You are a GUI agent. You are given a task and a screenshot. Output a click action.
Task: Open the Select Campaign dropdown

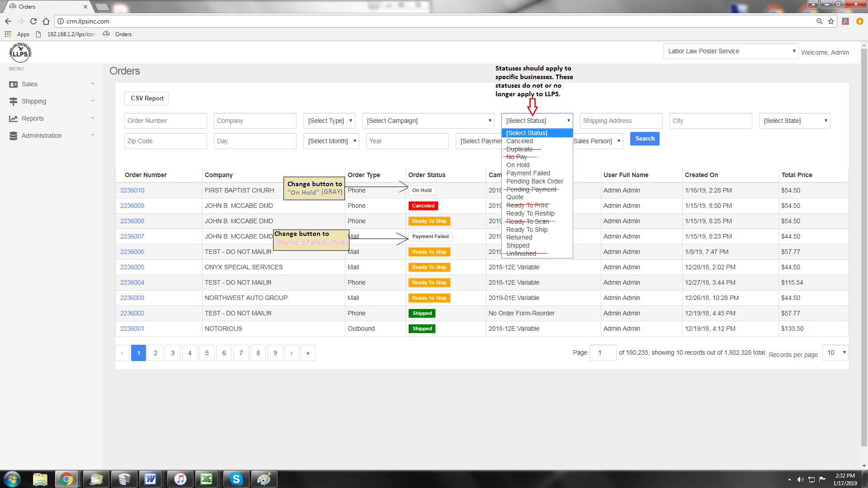428,121
